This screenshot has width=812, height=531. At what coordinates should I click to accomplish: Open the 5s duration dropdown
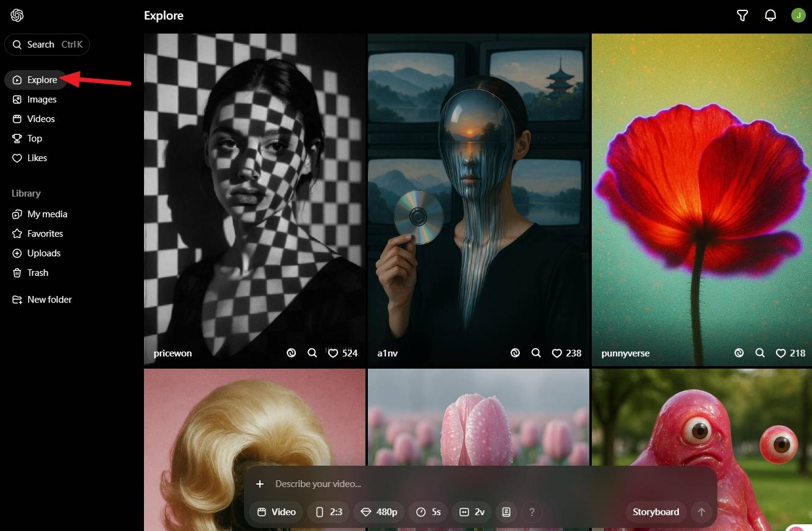click(x=428, y=512)
